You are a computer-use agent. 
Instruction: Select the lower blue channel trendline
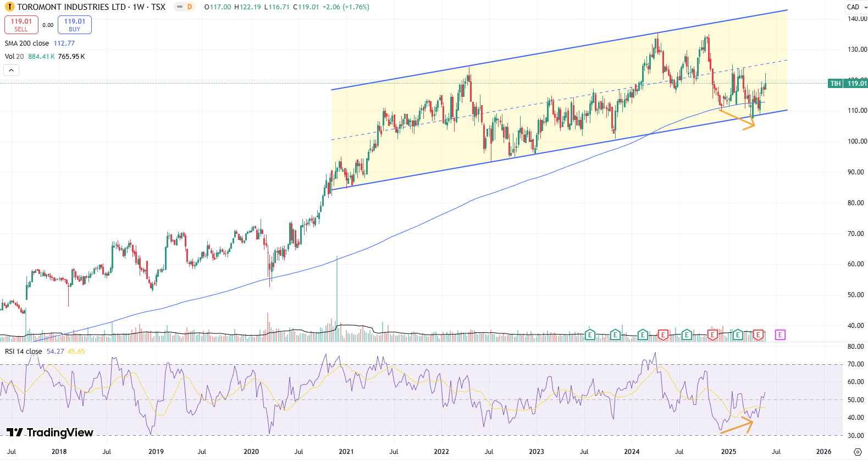(560, 150)
